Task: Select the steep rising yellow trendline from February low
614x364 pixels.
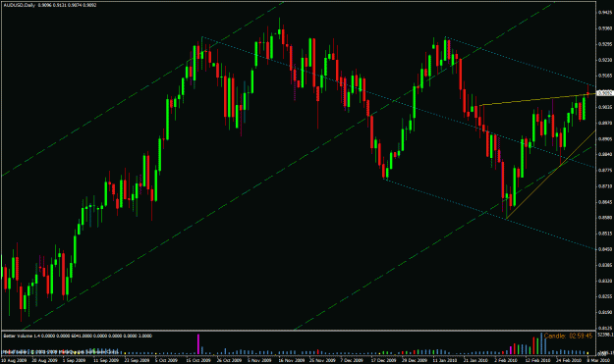Action: pyautogui.click(x=551, y=175)
